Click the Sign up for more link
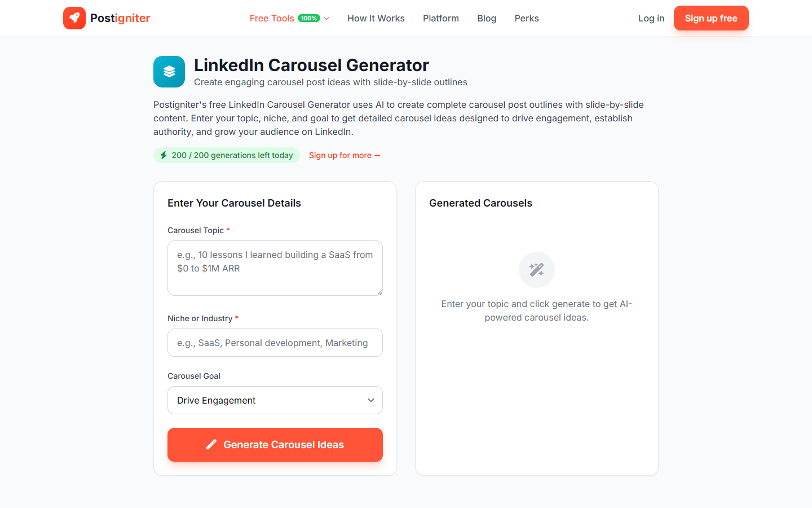This screenshot has height=508, width=812. [x=345, y=155]
